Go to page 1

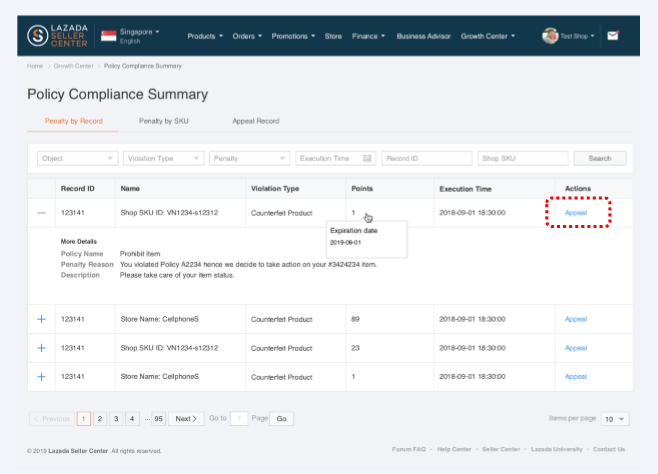coord(84,419)
